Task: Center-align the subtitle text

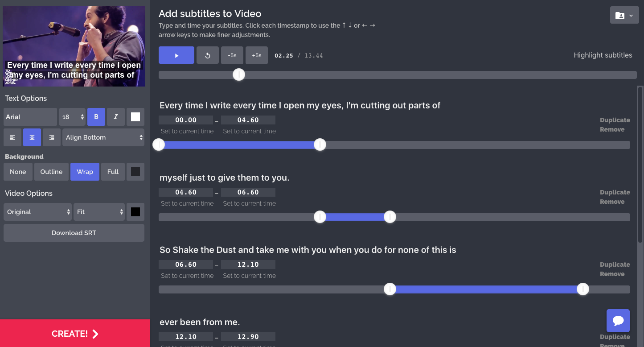Action: (x=32, y=137)
